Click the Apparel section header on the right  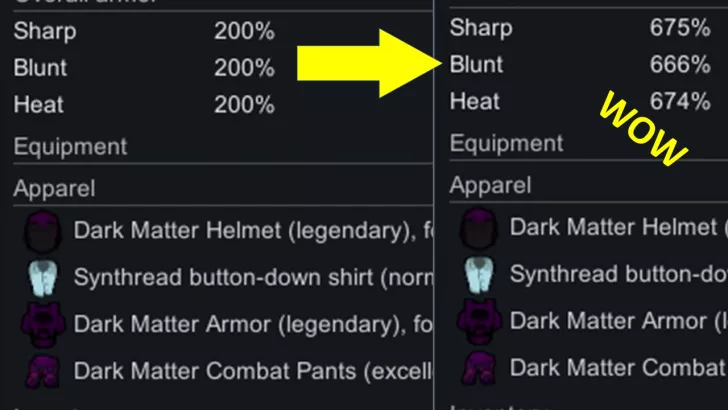(x=490, y=186)
